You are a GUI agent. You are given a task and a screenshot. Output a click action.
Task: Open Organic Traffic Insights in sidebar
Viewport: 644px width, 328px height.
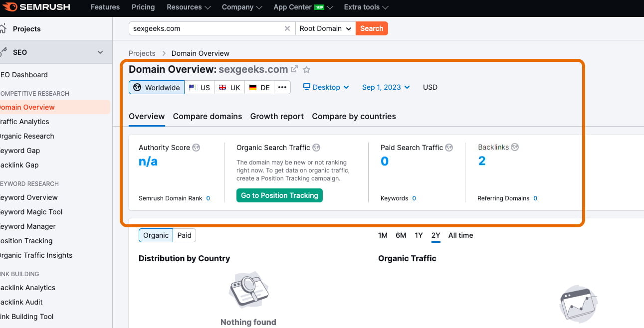(x=36, y=255)
